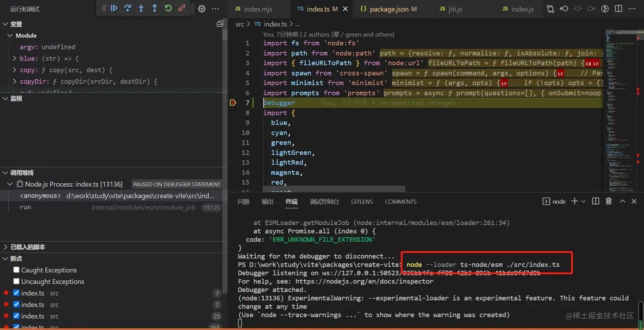The image size is (644, 330).
Task: Open the GITLENS panel tab
Action: [362, 202]
